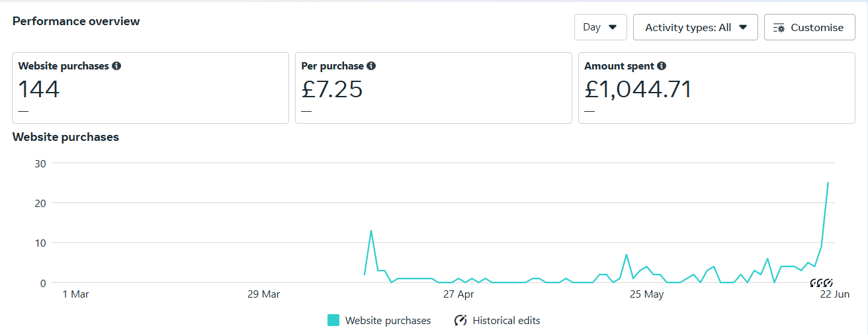Click the 25 May axis label
Image resolution: width=868 pixels, height=334 pixels.
click(646, 294)
